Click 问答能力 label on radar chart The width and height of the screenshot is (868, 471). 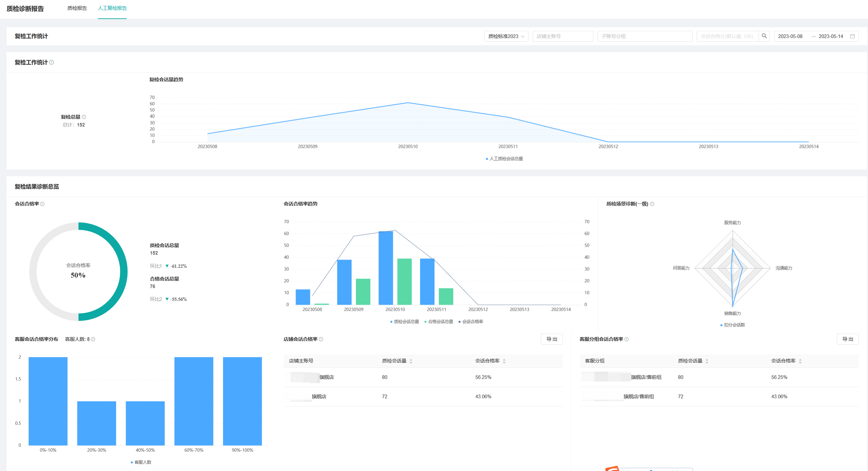[681, 268]
